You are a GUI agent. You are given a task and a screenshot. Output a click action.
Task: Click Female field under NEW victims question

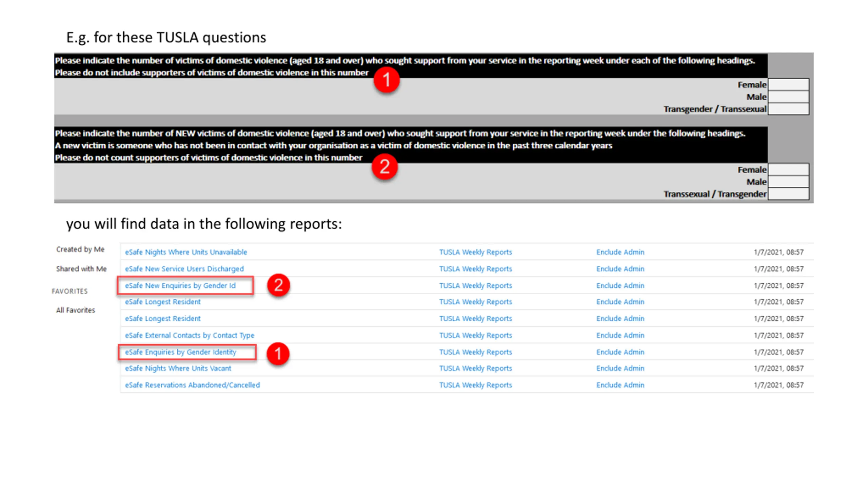click(x=788, y=169)
